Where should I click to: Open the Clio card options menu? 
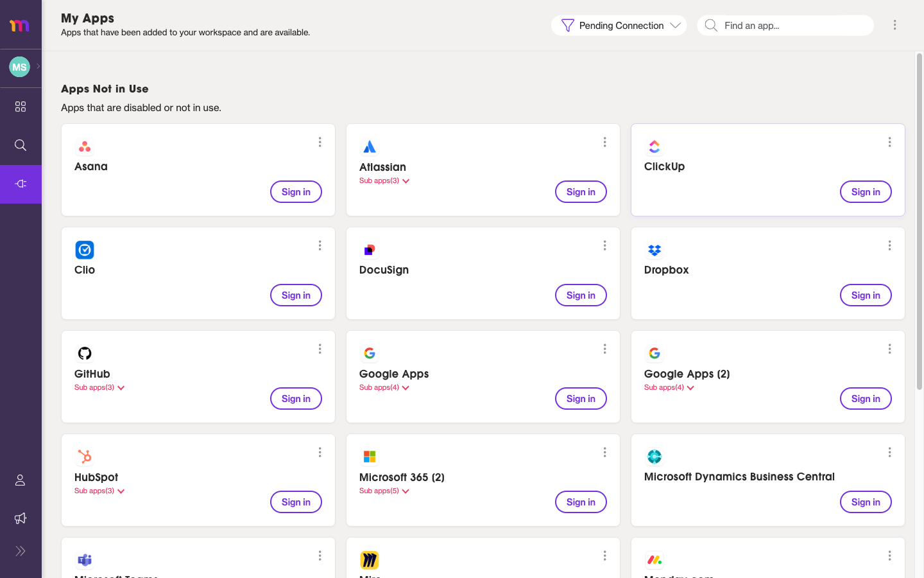[x=320, y=245]
